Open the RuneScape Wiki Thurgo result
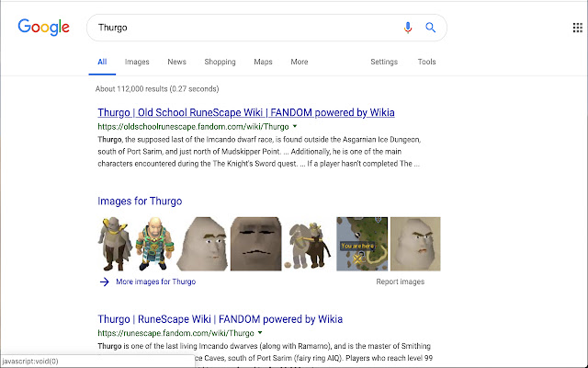 pyautogui.click(x=220, y=319)
